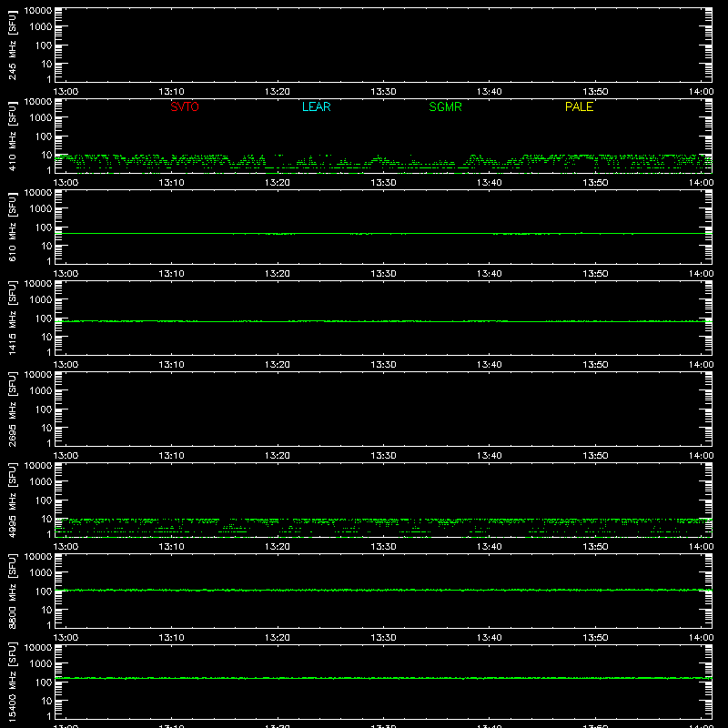The width and height of the screenshot is (728, 728).
Task: Select the '410 MHz [SFU]' axis title
Action: tap(13, 136)
